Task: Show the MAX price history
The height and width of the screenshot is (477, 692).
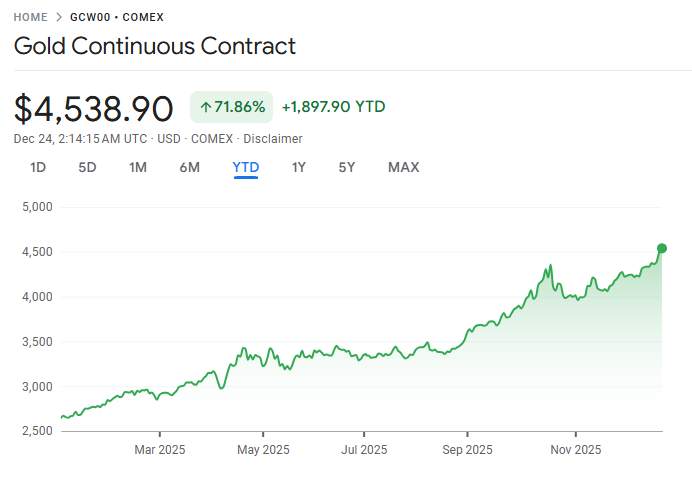Action: pyautogui.click(x=403, y=167)
